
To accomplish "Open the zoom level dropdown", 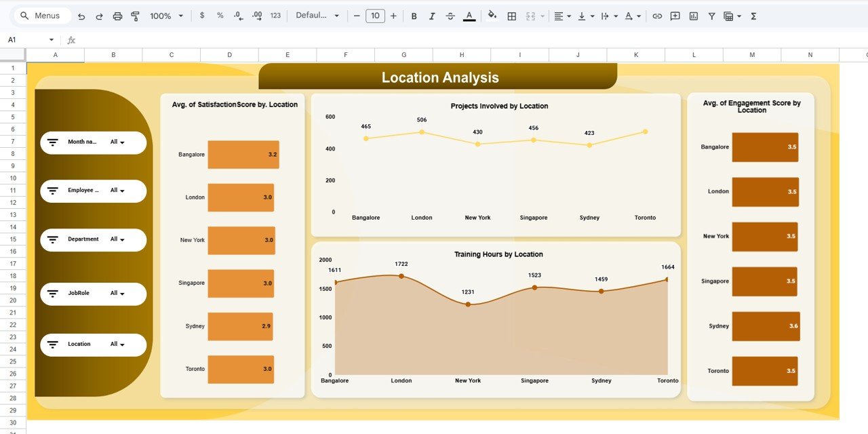I will tap(165, 15).
